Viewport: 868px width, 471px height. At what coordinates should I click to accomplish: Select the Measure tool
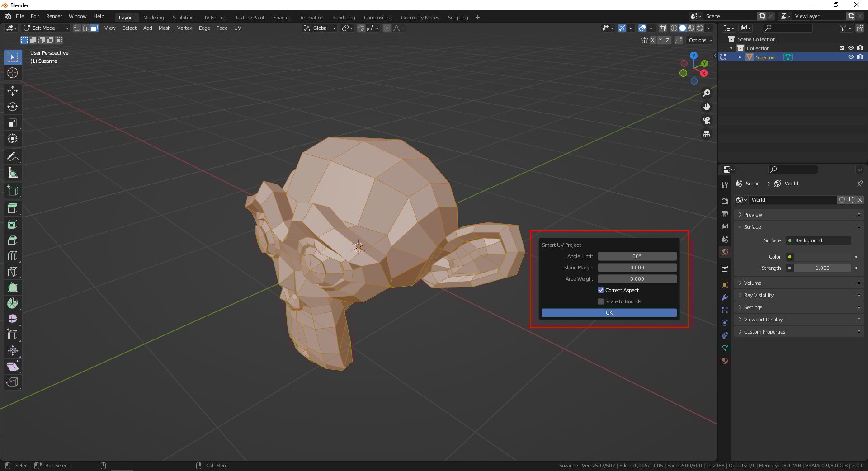tap(13, 172)
